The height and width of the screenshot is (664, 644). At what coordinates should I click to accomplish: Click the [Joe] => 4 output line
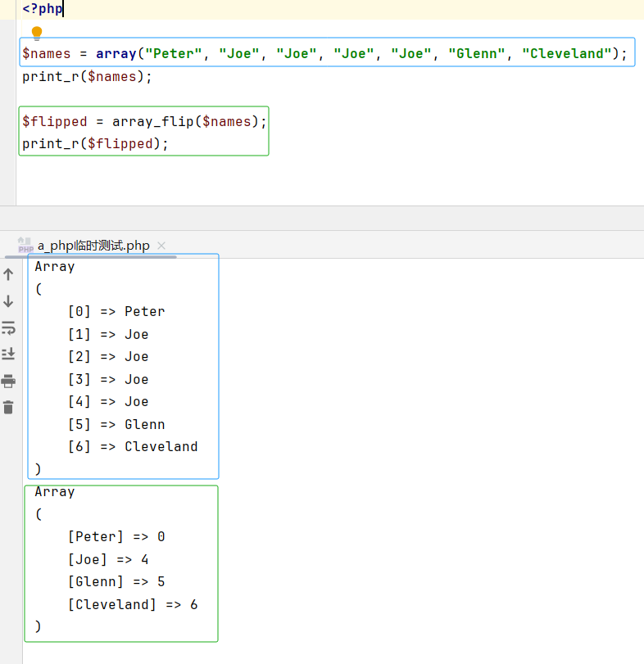coord(108,560)
